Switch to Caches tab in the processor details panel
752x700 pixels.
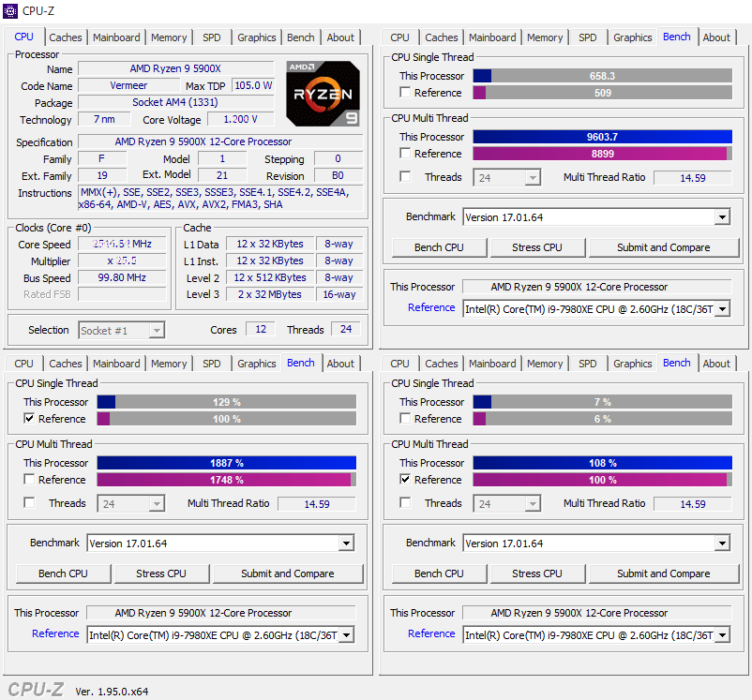click(x=66, y=37)
